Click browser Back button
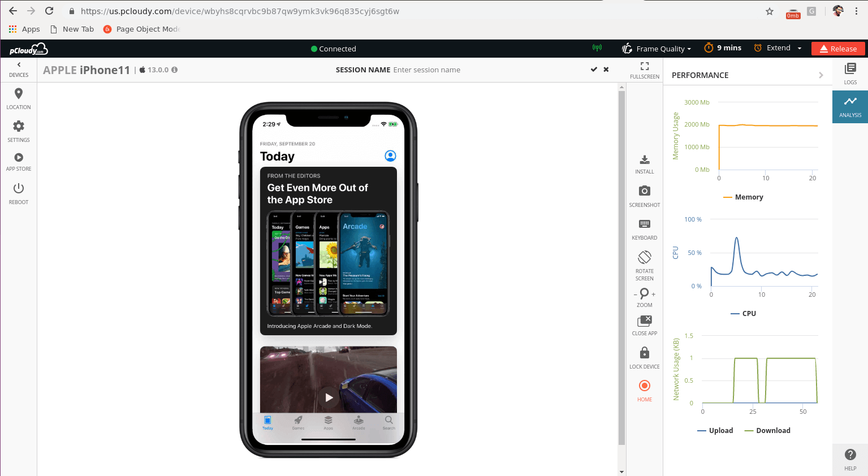 (x=13, y=11)
